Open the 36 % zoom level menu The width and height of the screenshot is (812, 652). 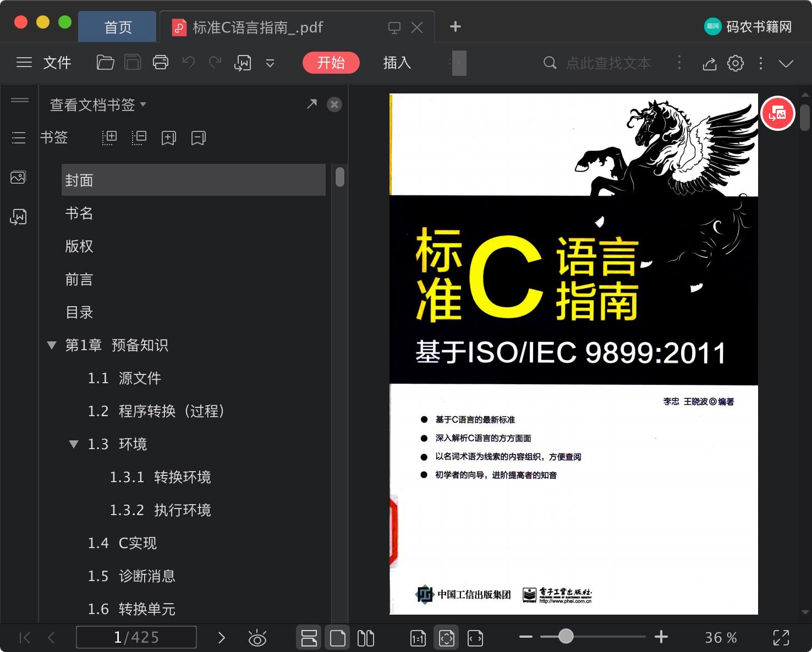coord(721,638)
